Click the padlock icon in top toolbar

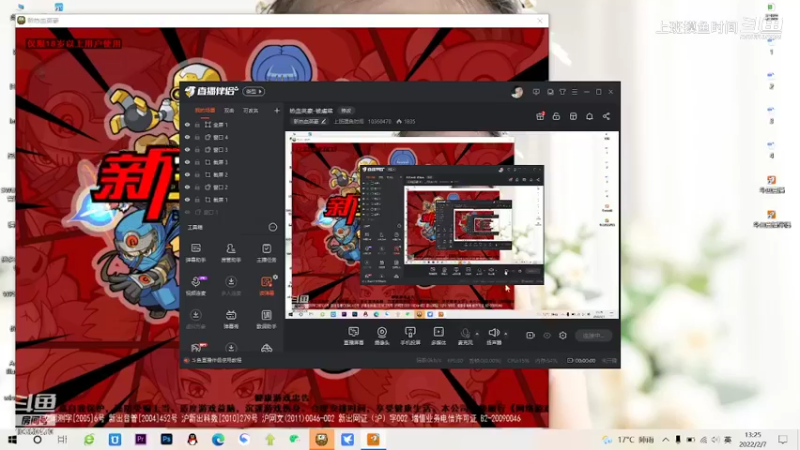click(x=556, y=116)
